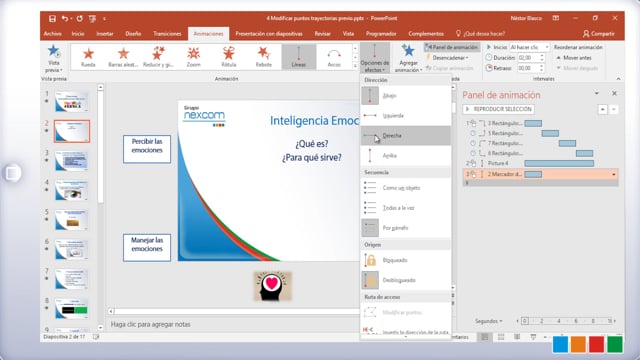Increase Duración spinner value
The image size is (640, 360).
pyautogui.click(x=542, y=56)
